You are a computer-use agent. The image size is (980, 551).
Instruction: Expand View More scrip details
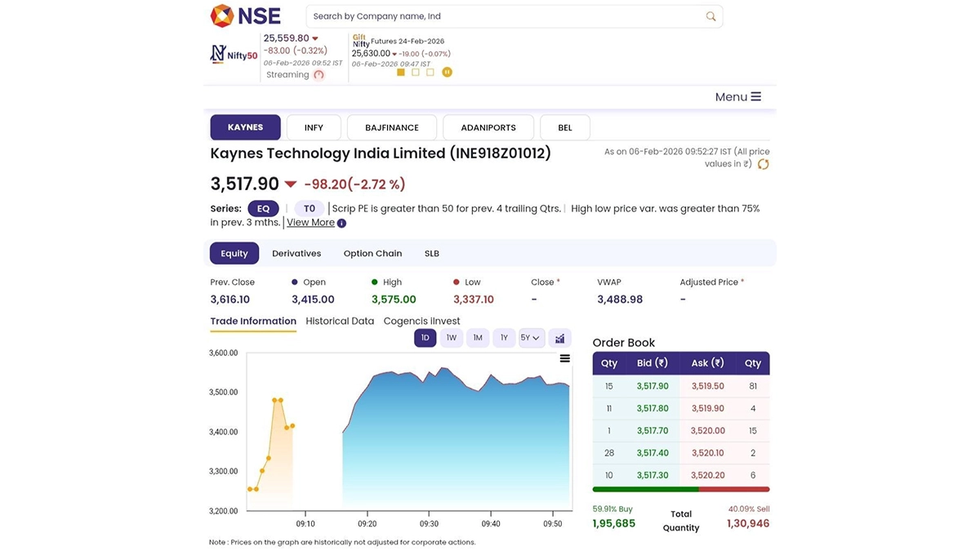(x=310, y=223)
